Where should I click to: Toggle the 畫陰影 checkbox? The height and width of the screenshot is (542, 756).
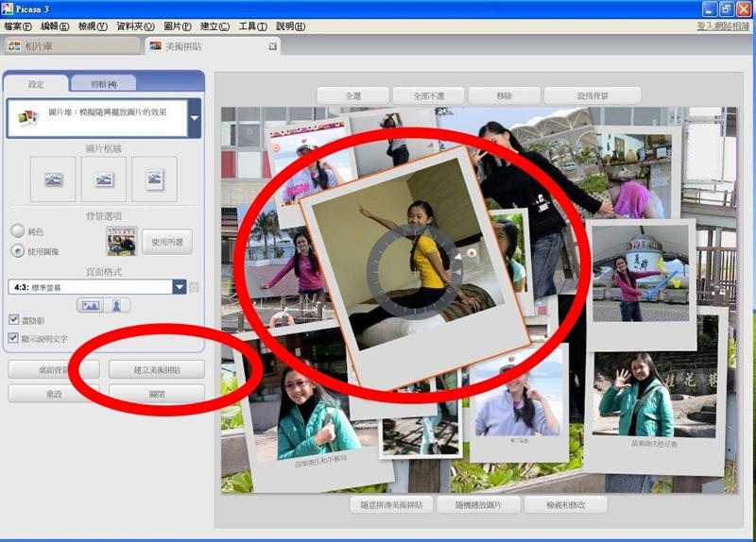[14, 320]
